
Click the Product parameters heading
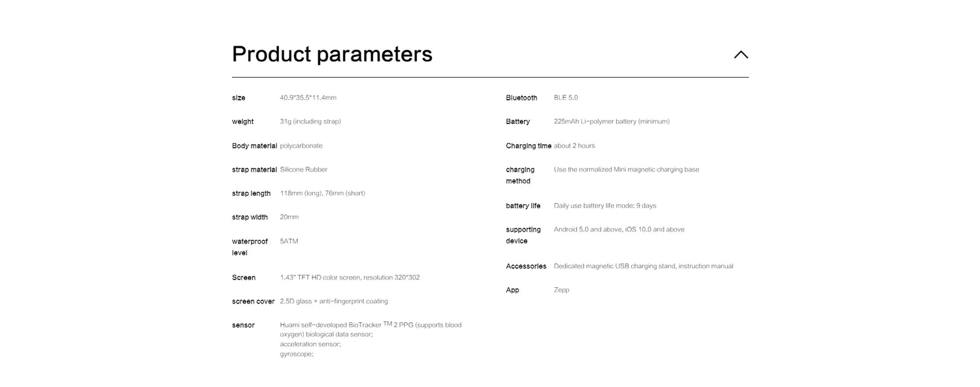point(332,54)
